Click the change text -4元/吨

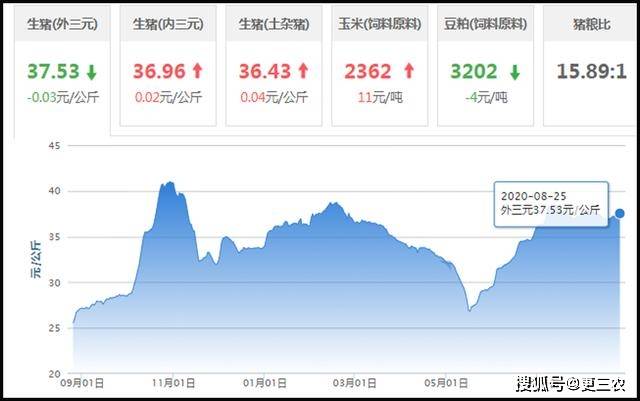click(486, 97)
